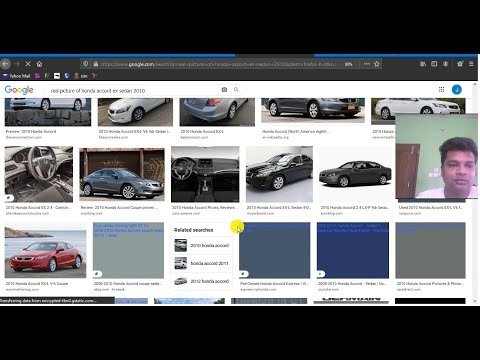Open the loading '2008-2010 Honda Accord coupe' eBay tile
The height and width of the screenshot is (360, 480).
click(x=128, y=250)
